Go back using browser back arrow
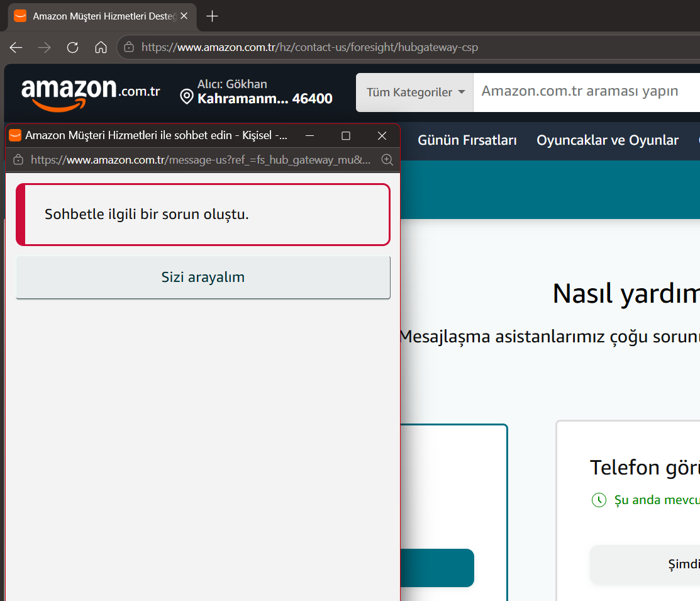This screenshot has height=601, width=700. 16,47
